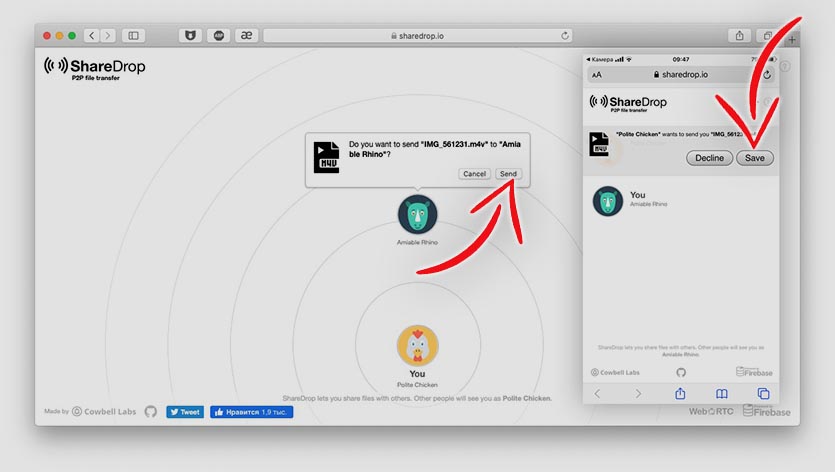Tap the sharedrop.io address in the phone browser

(681, 75)
